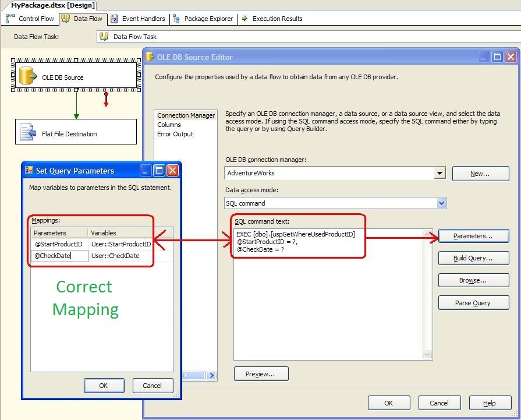This screenshot has width=521, height=420.
Task: Select Error Output in the page list
Action: [175, 134]
